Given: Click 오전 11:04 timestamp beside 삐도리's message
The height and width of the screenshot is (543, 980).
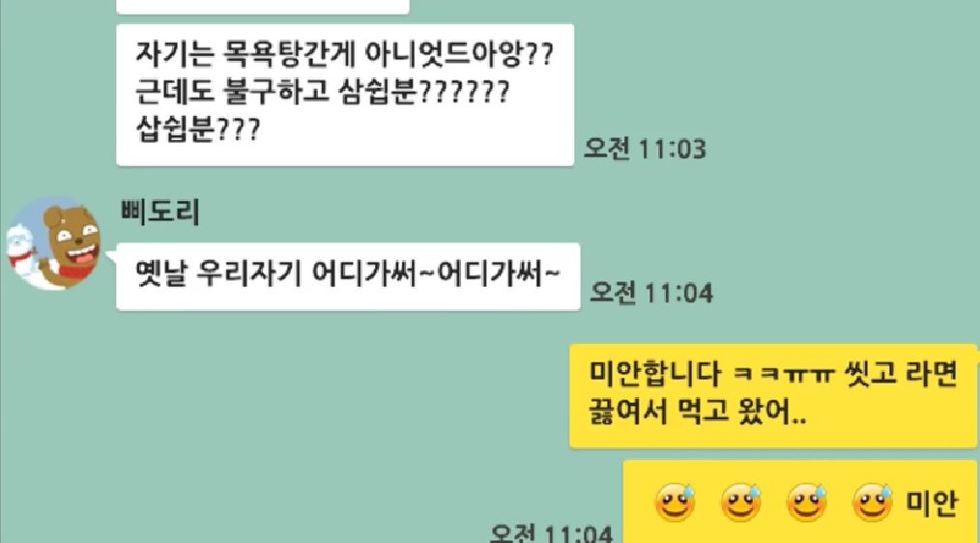Looking at the screenshot, I should point(651,293).
